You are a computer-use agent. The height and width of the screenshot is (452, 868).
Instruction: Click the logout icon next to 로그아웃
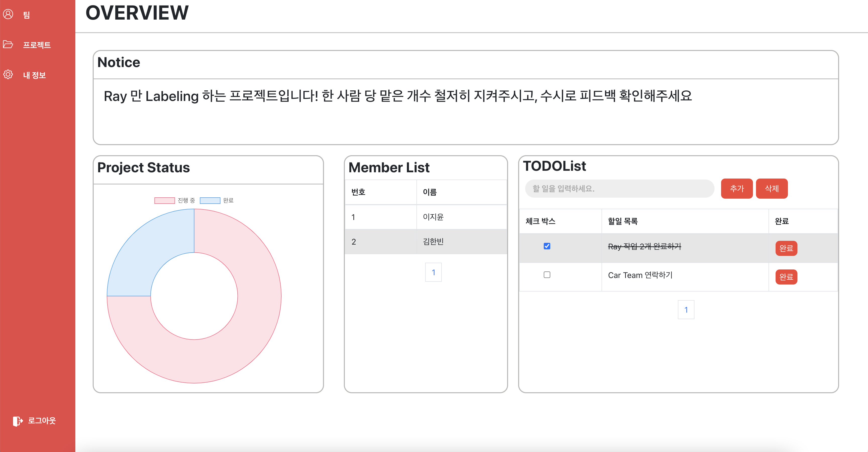click(18, 421)
